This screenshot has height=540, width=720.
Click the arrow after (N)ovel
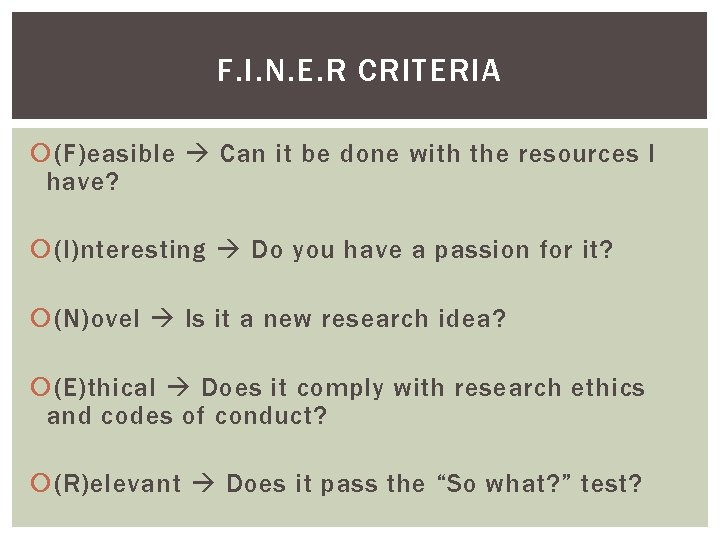click(163, 318)
